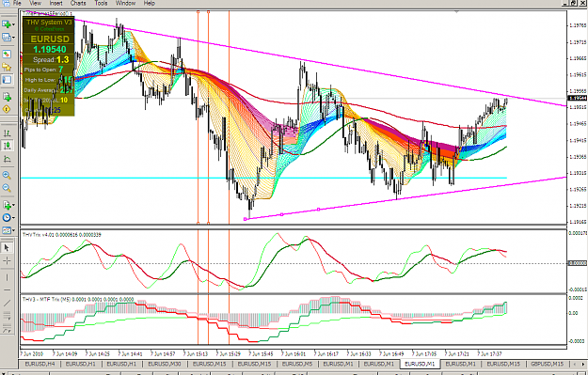Expand the Indicators dropdown arrow
Image resolution: width=588 pixels, height=375 pixels.
pos(14,205)
